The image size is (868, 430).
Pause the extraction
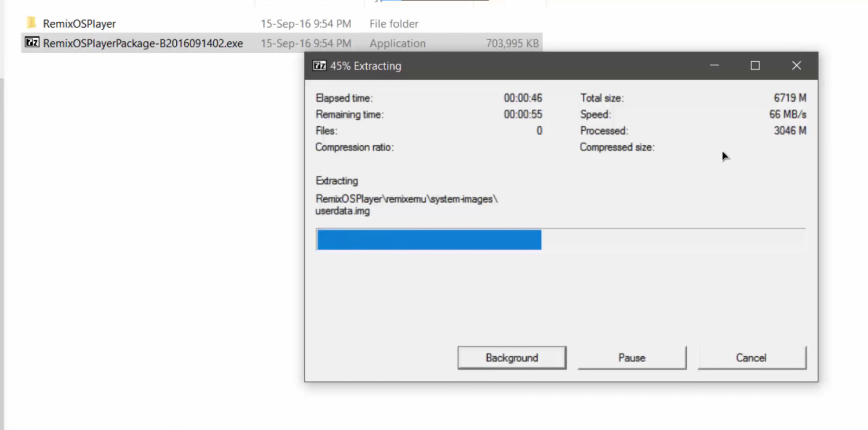(x=632, y=358)
